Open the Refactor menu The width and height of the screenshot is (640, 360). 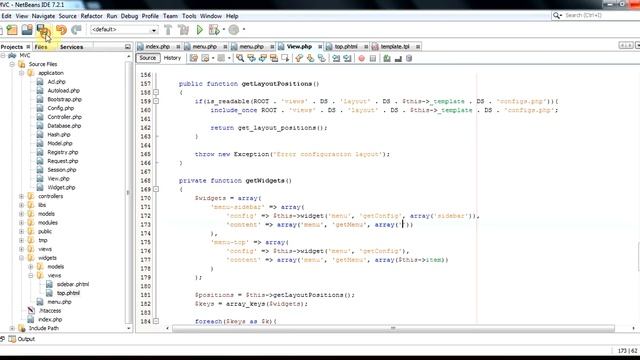click(91, 16)
